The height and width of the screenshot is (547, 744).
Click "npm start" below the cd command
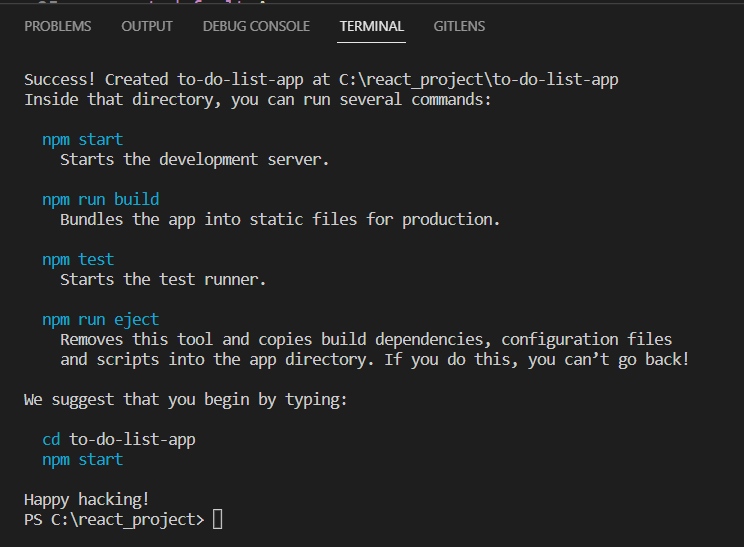pyautogui.click(x=82, y=460)
